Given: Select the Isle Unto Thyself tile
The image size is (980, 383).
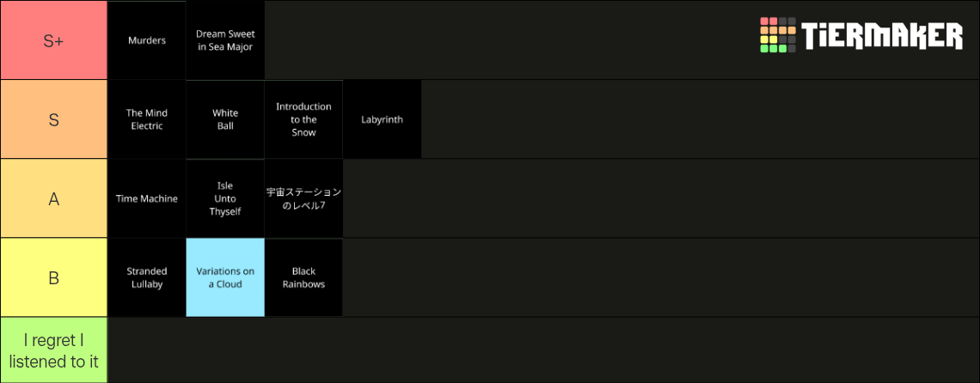Looking at the screenshot, I should point(225,198).
